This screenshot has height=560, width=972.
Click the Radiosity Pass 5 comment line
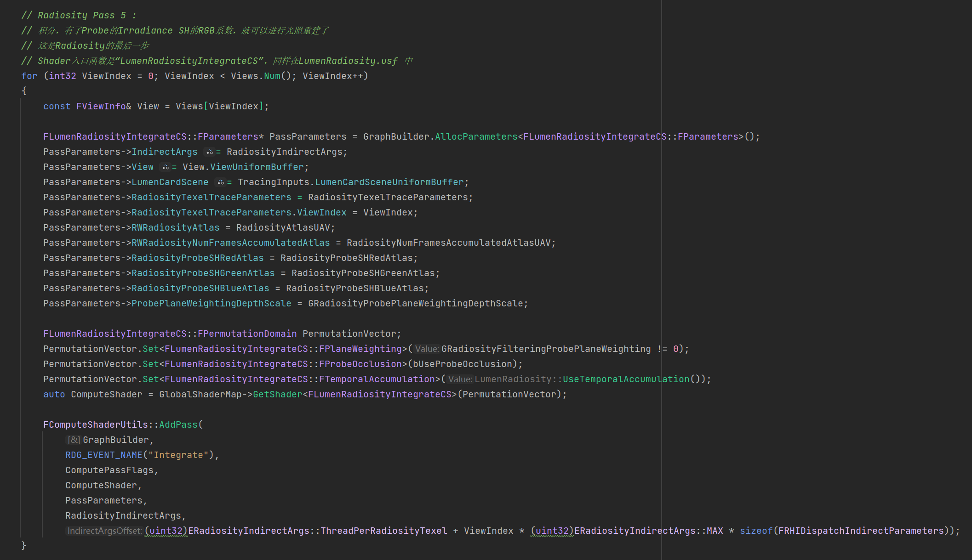point(78,16)
